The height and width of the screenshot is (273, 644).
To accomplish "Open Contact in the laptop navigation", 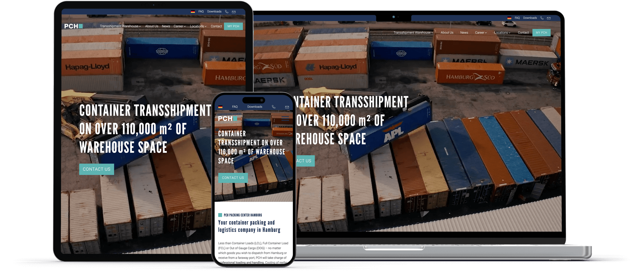I will point(523,33).
